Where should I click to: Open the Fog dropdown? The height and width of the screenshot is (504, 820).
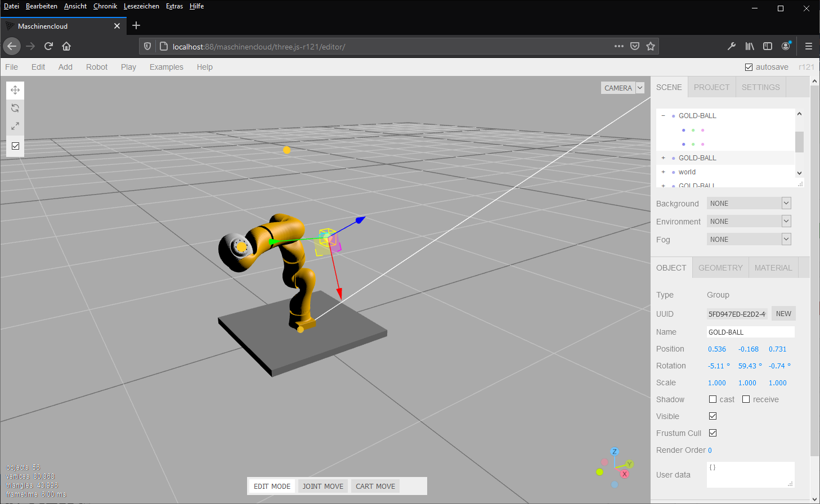749,240
